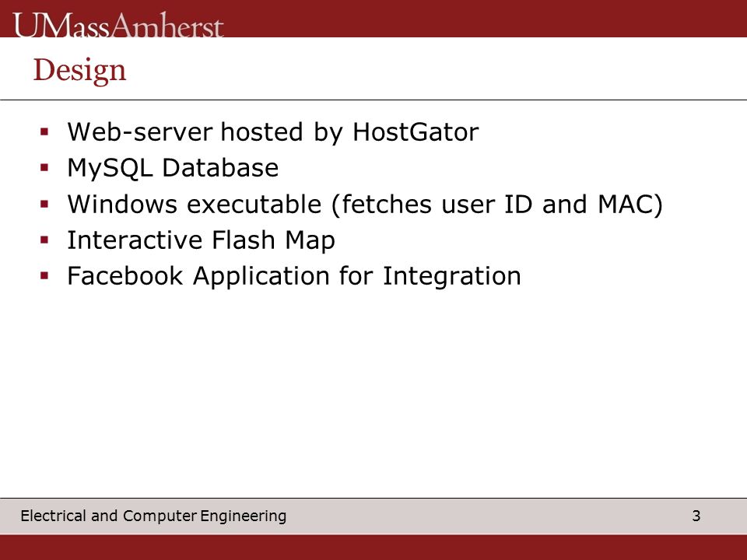The height and width of the screenshot is (560, 747).
Task: Click the bullet before Facebook Application for Integration
Action: click(x=45, y=275)
